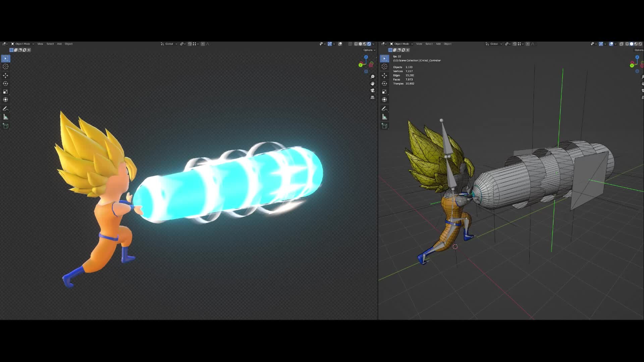Toggle overlays in right viewport header
Image resolution: width=644 pixels, height=362 pixels.
611,44
